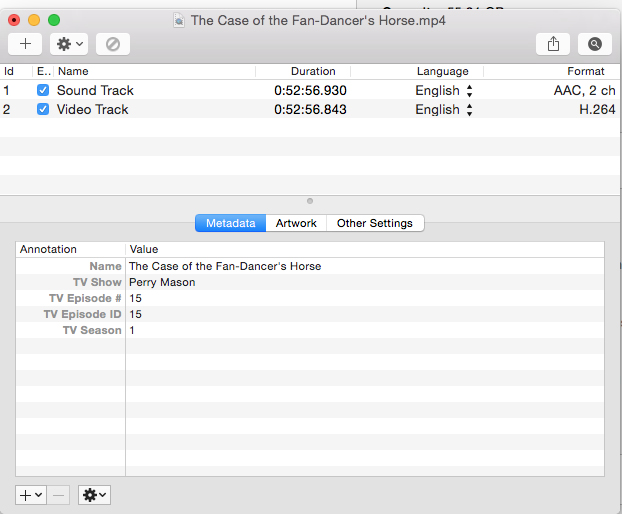Click the delete track circle-slash button

pyautogui.click(x=113, y=44)
